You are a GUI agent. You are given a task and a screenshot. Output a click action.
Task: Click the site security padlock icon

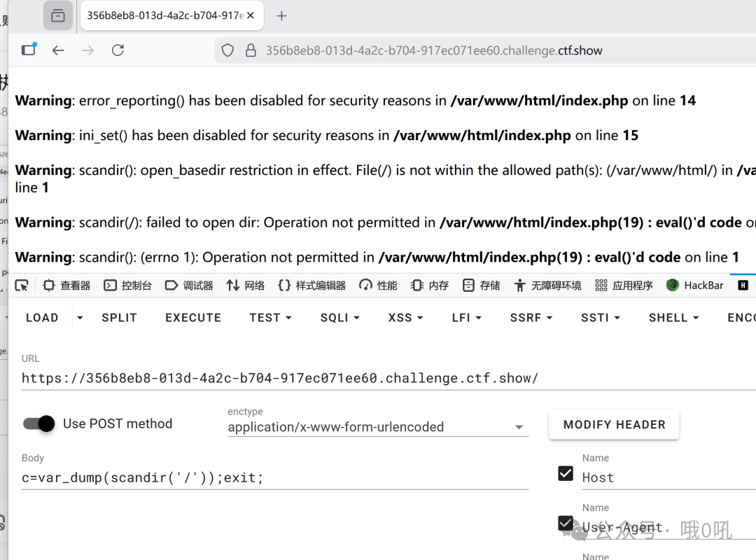(251, 50)
